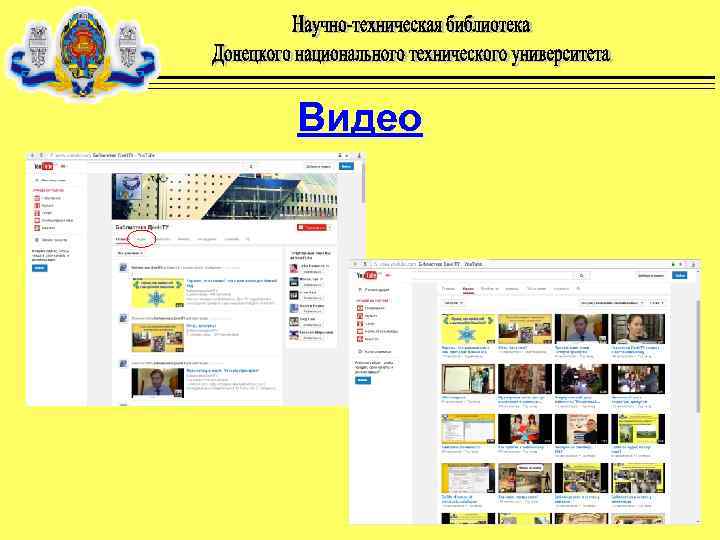Open Sport category icon in grid screenshot sidebar
Image resolution: width=720 pixels, height=540 pixels.
(360, 323)
